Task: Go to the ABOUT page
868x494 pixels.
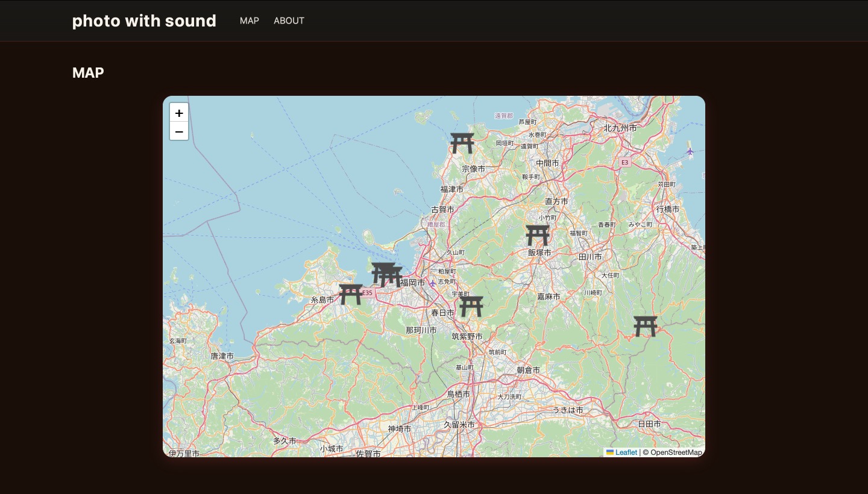Action: pos(289,20)
